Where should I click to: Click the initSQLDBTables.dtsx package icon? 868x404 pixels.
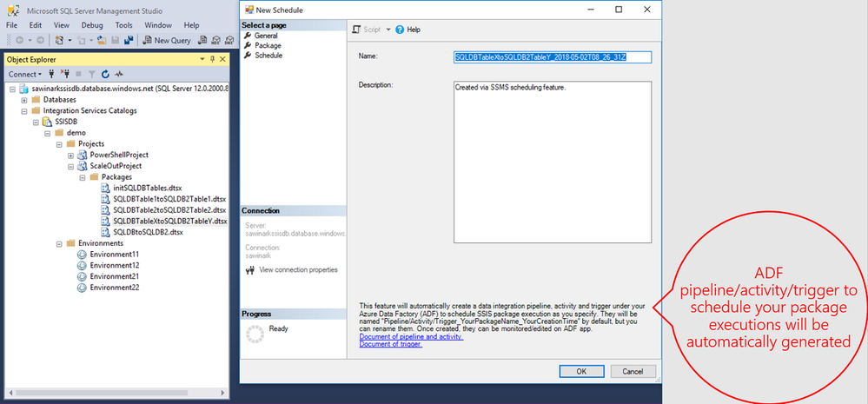106,189
